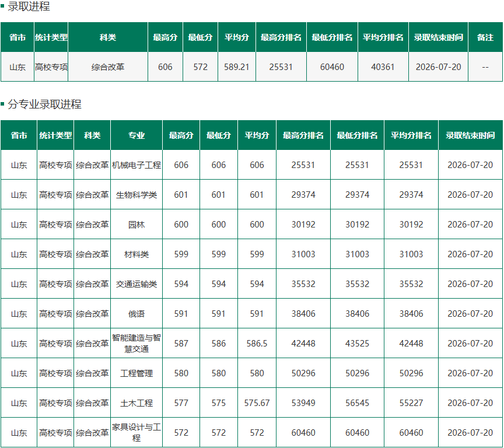Select the 交通运输类 major cell

click(x=136, y=284)
